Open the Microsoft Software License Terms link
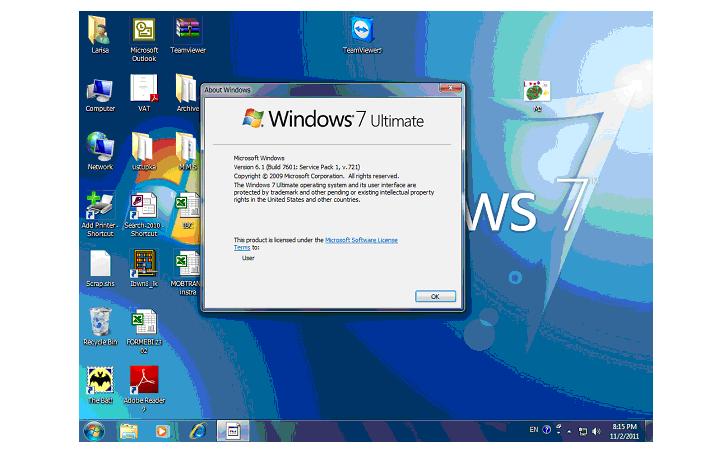The image size is (720, 450). (x=361, y=240)
